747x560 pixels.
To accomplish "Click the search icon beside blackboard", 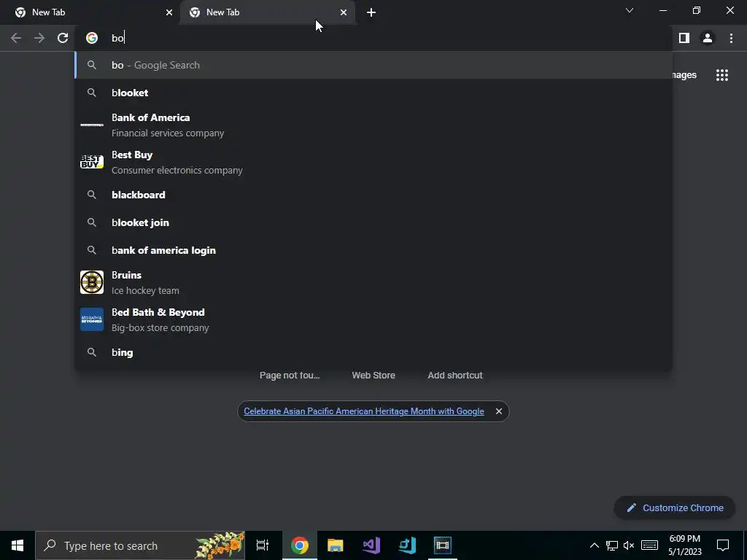I will [x=92, y=195].
